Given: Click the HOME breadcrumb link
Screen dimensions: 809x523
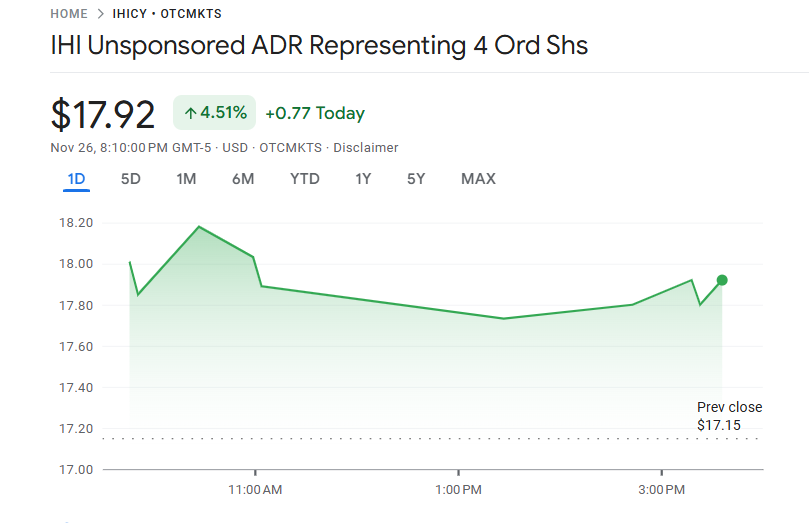Looking at the screenshot, I should click(x=69, y=14).
